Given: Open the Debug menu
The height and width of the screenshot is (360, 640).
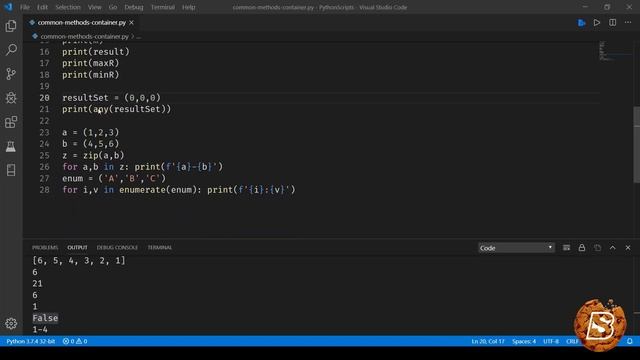Looking at the screenshot, I should click(x=134, y=7).
